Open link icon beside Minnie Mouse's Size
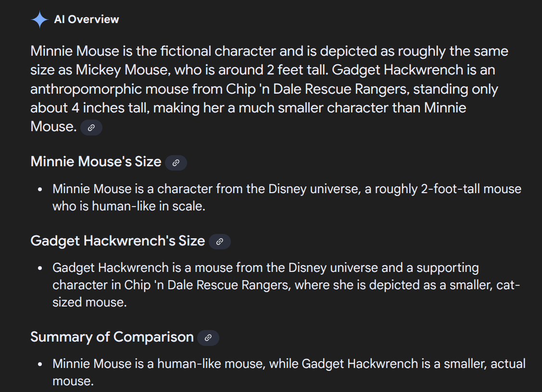This screenshot has height=392, width=542. click(176, 163)
